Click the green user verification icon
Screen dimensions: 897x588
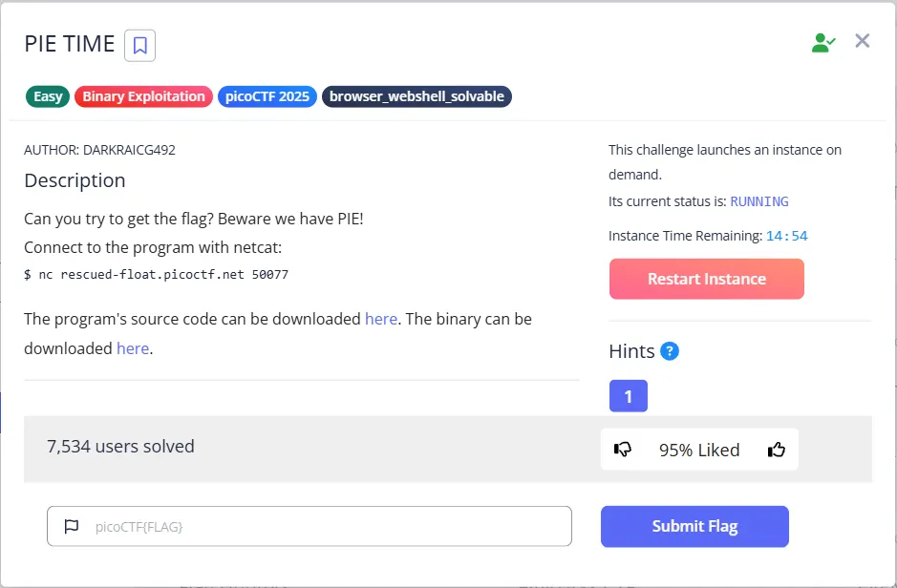822,41
